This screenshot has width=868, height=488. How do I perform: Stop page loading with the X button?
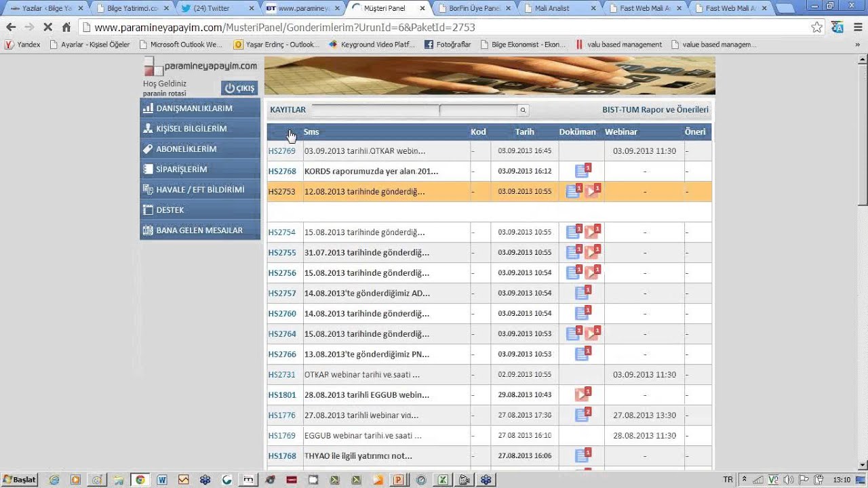coord(47,27)
